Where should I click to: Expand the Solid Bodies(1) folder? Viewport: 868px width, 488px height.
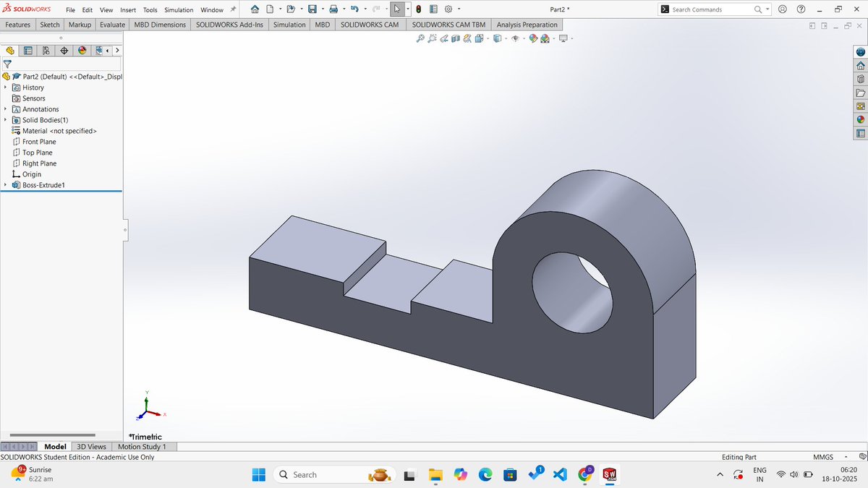point(6,120)
